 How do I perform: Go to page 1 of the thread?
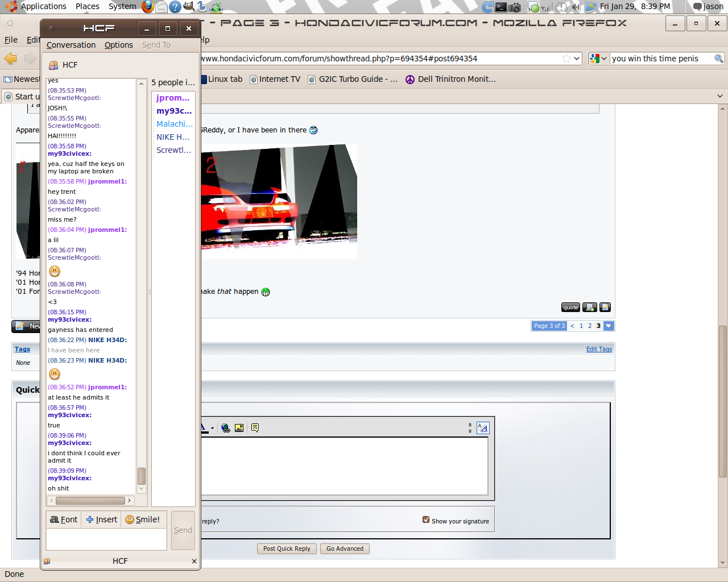(581, 326)
